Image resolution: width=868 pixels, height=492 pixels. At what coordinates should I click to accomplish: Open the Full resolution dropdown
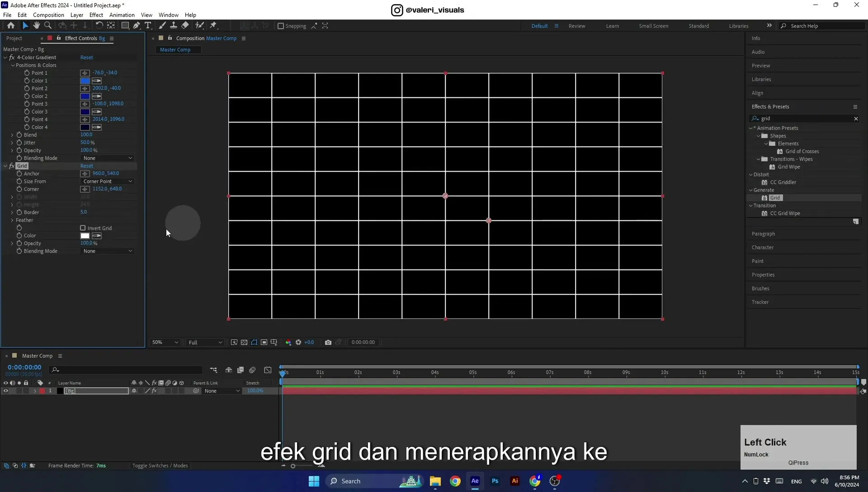(x=205, y=343)
